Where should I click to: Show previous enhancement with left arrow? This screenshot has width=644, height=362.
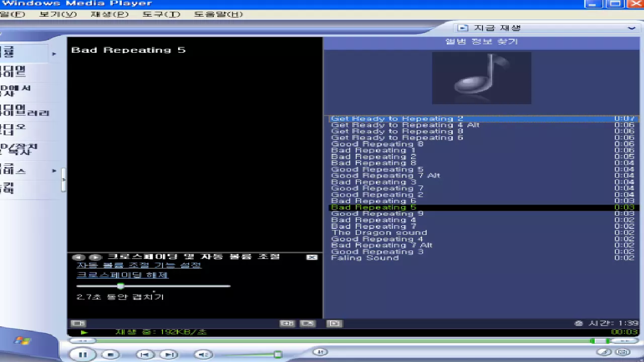[x=79, y=257]
